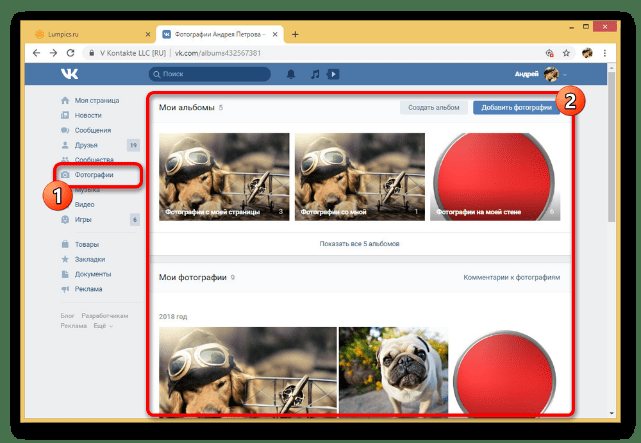The width and height of the screenshot is (641, 443).
Task: Click the friends counter badge 19
Action: click(x=133, y=145)
